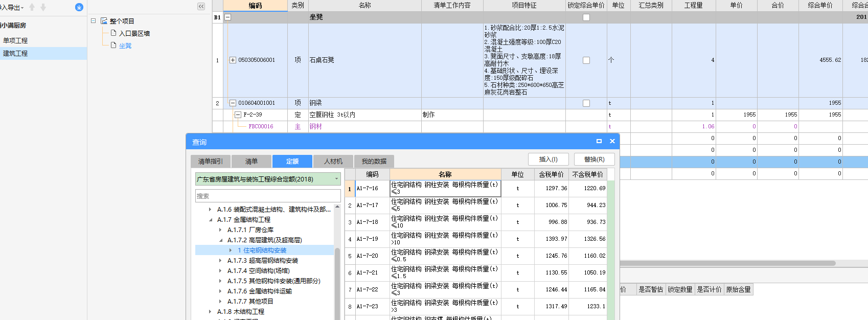Expand A.1.6 装配式混凝土结构 node
This screenshot has width=868, height=320.
coord(210,209)
